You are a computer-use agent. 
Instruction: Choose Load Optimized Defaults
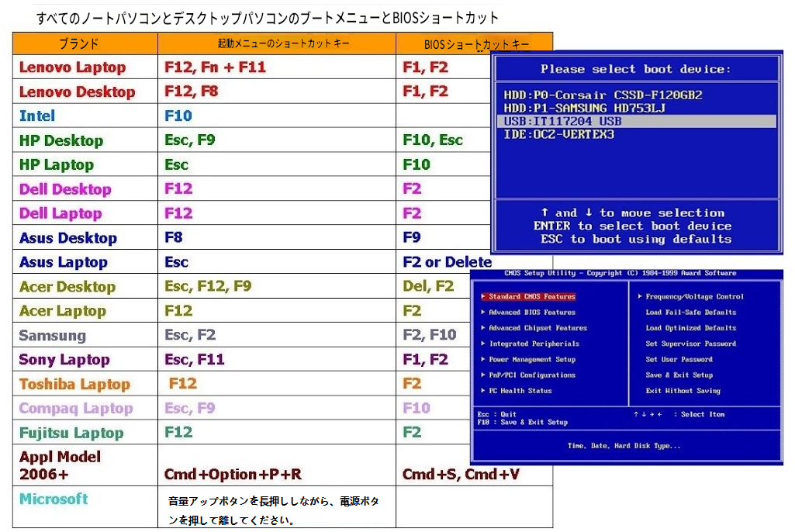pyautogui.click(x=691, y=328)
